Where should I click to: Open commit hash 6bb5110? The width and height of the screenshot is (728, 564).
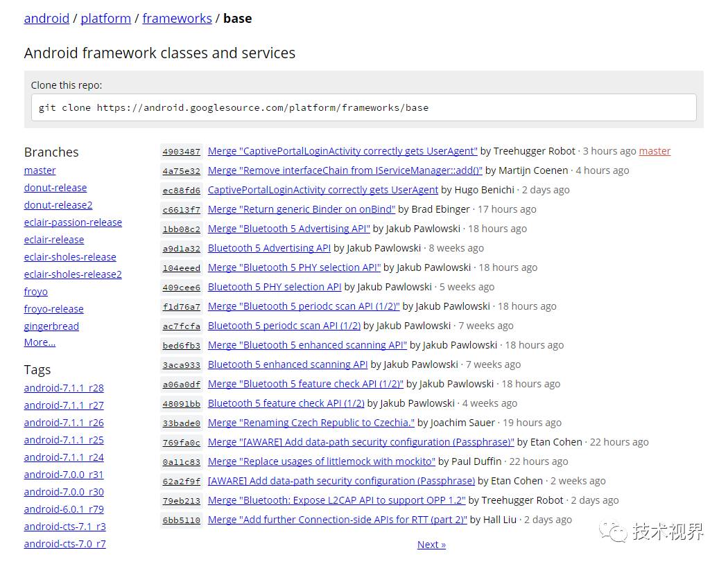point(182,521)
